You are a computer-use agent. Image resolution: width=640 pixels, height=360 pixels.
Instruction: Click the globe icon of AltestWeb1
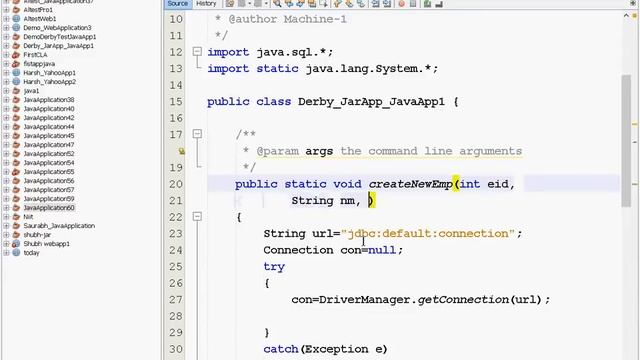(16, 19)
